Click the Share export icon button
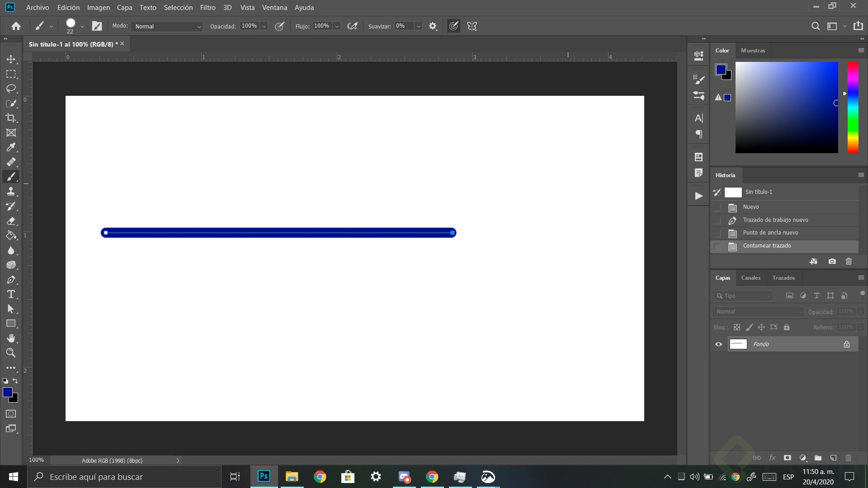 (x=858, y=26)
